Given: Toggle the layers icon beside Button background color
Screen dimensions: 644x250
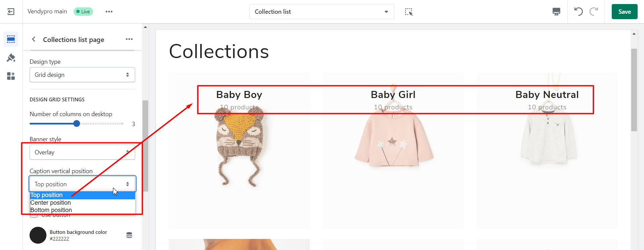Looking at the screenshot, I should pyautogui.click(x=129, y=235).
